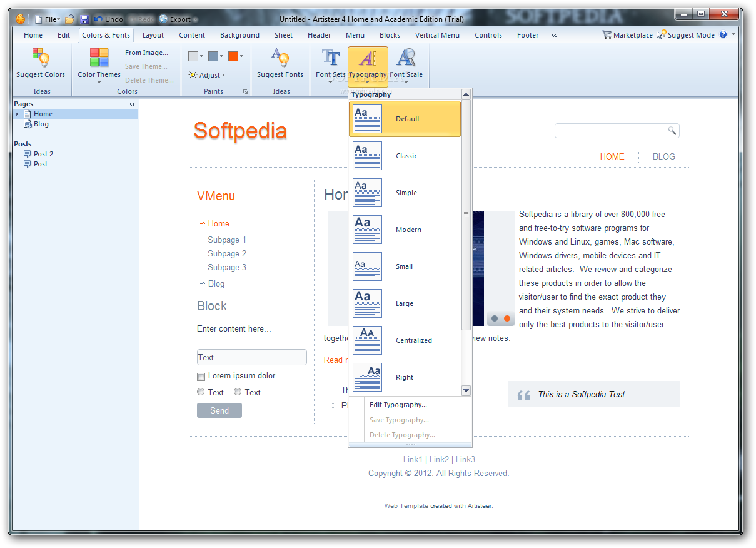The height and width of the screenshot is (548, 756).
Task: Select the Default typography preset
Action: coord(405,119)
